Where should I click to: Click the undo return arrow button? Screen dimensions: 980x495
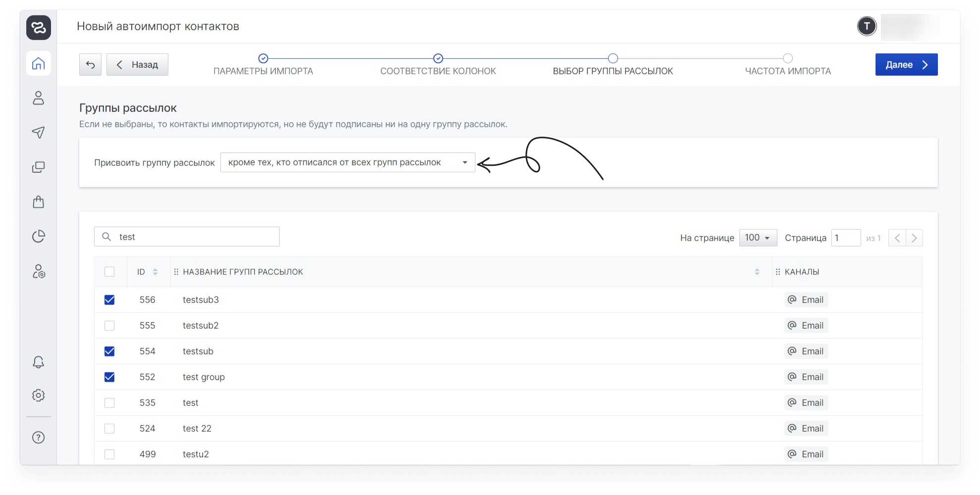[90, 64]
